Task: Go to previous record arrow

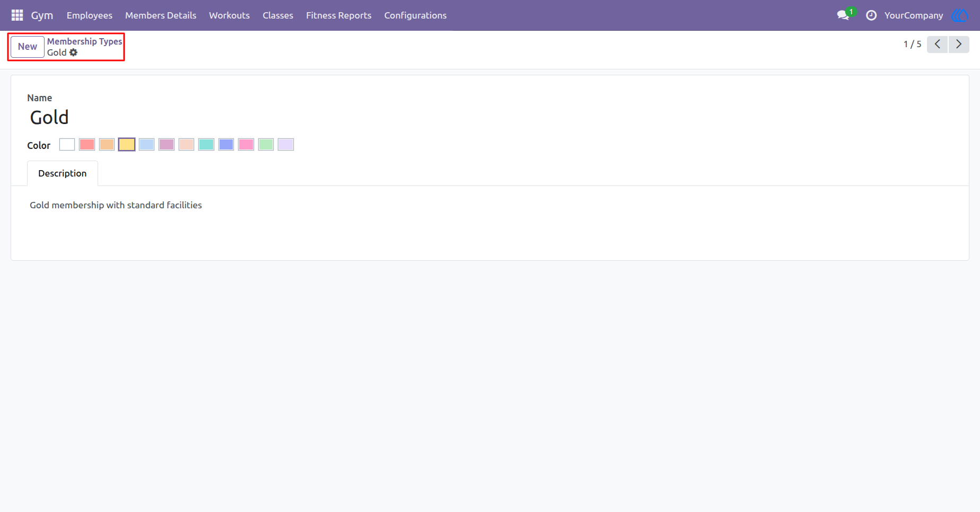Action: pyautogui.click(x=938, y=45)
